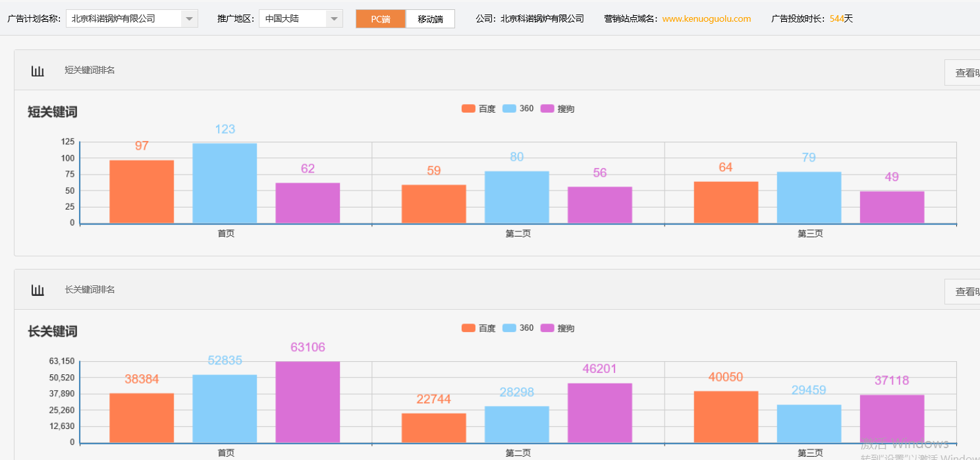
Task: Select the 长关键词排名 section header
Action: pos(89,289)
